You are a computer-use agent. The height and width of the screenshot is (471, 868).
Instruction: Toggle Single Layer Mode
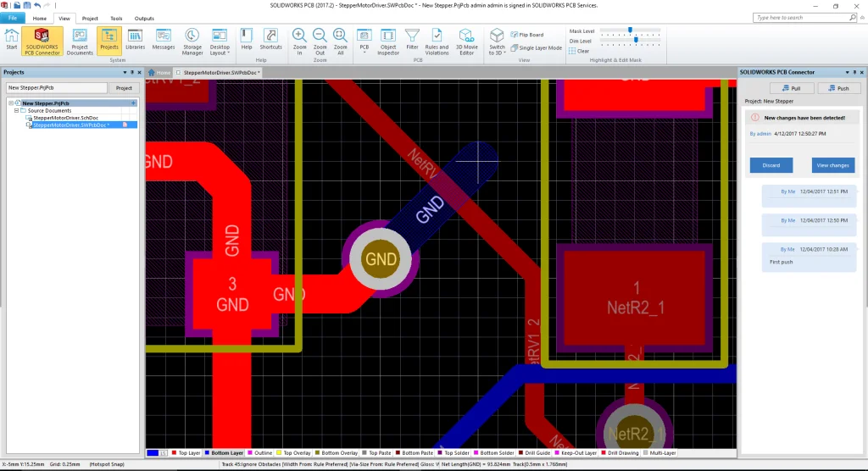537,48
